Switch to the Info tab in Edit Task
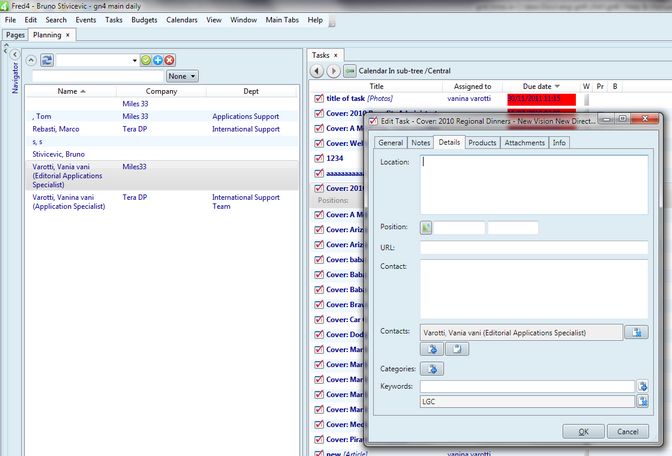Screen dimensions: 672x456 (x=559, y=143)
